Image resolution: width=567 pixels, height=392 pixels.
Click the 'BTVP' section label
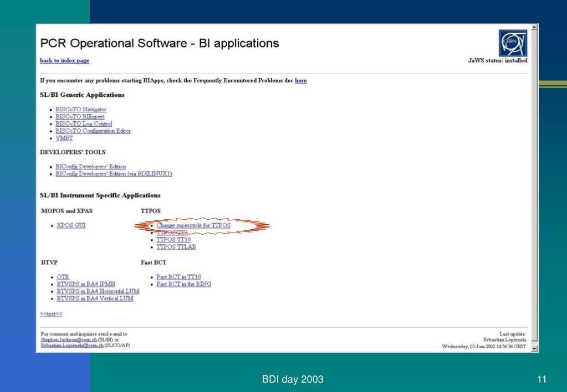click(49, 262)
